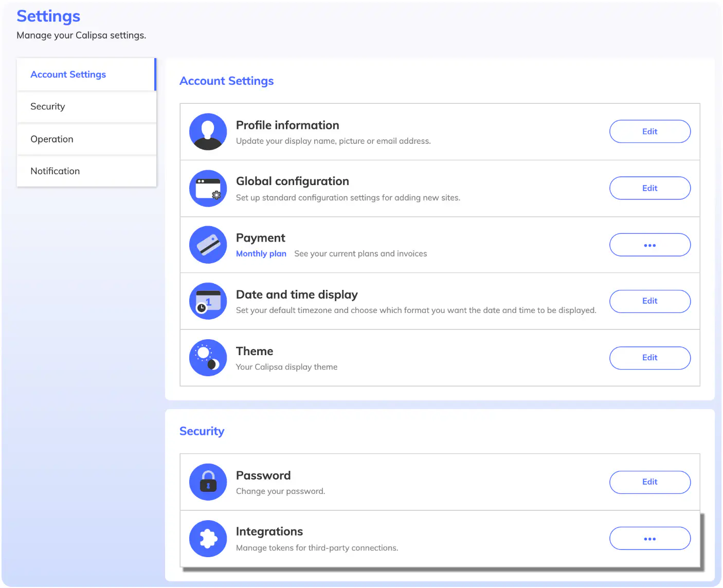
Task: Edit Global configuration settings
Action: [650, 188]
